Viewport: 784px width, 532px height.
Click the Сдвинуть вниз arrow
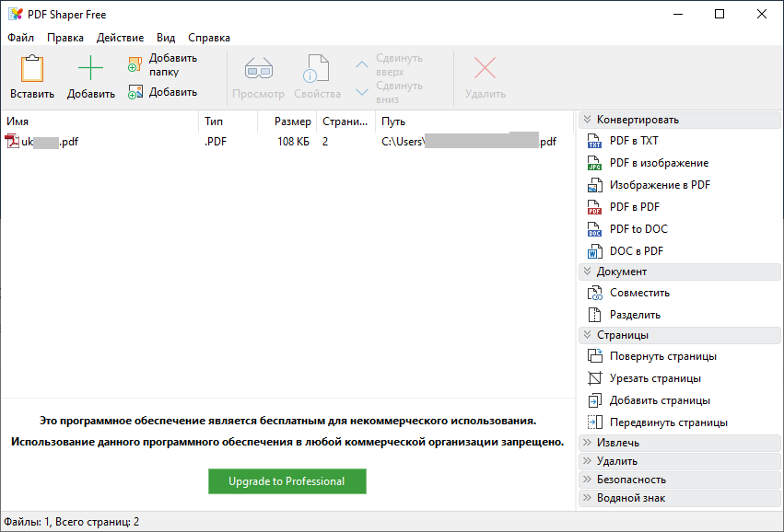[x=362, y=92]
